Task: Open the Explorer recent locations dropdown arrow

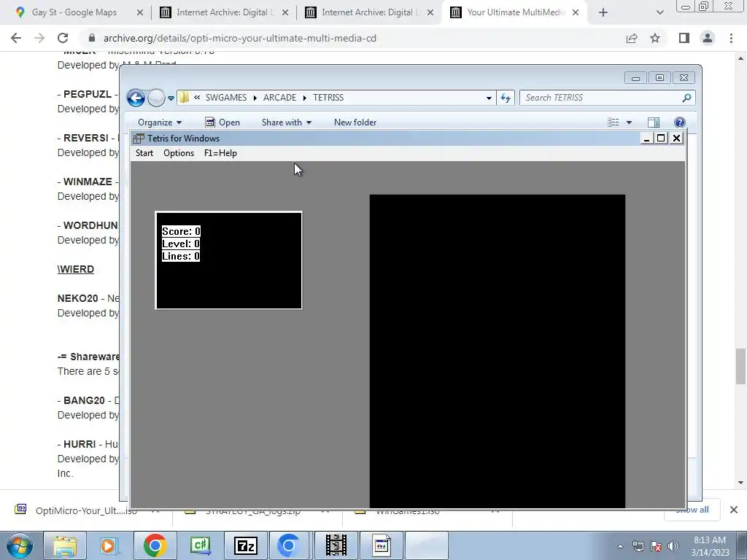Action: point(171,98)
